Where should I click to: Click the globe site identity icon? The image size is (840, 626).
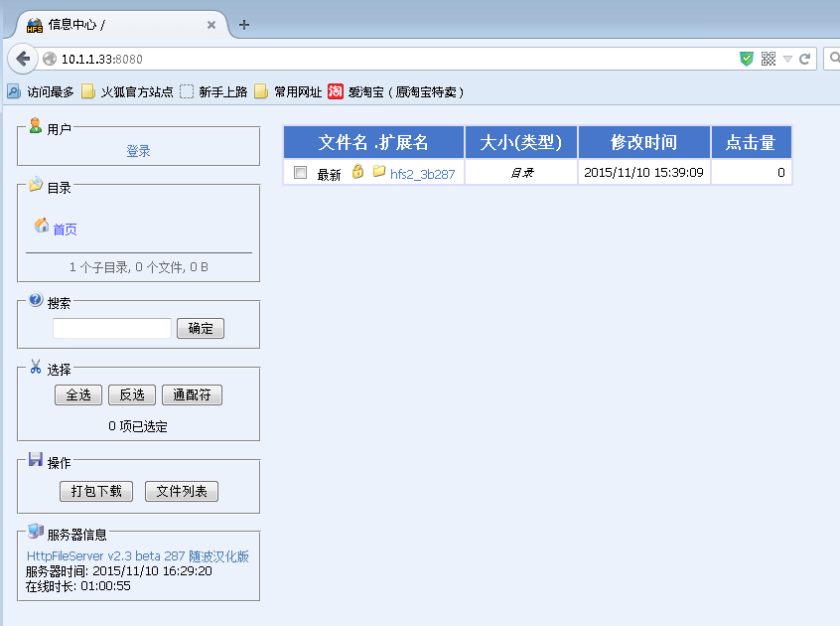click(x=50, y=59)
